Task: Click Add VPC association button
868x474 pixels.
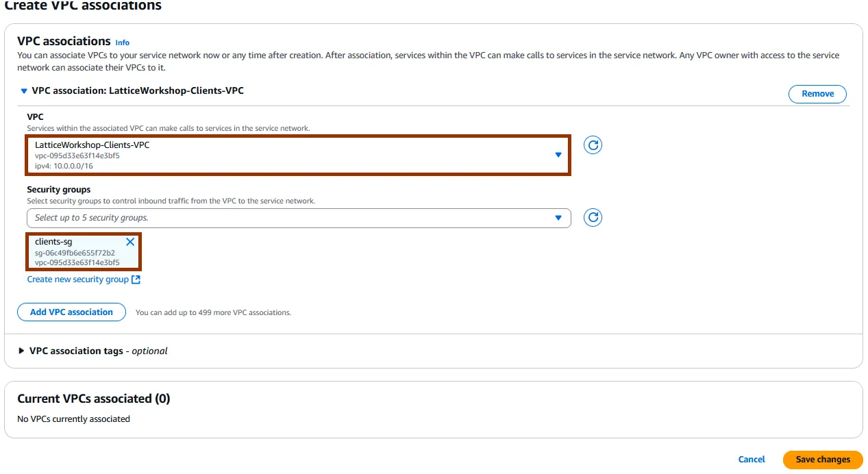Action: click(71, 312)
